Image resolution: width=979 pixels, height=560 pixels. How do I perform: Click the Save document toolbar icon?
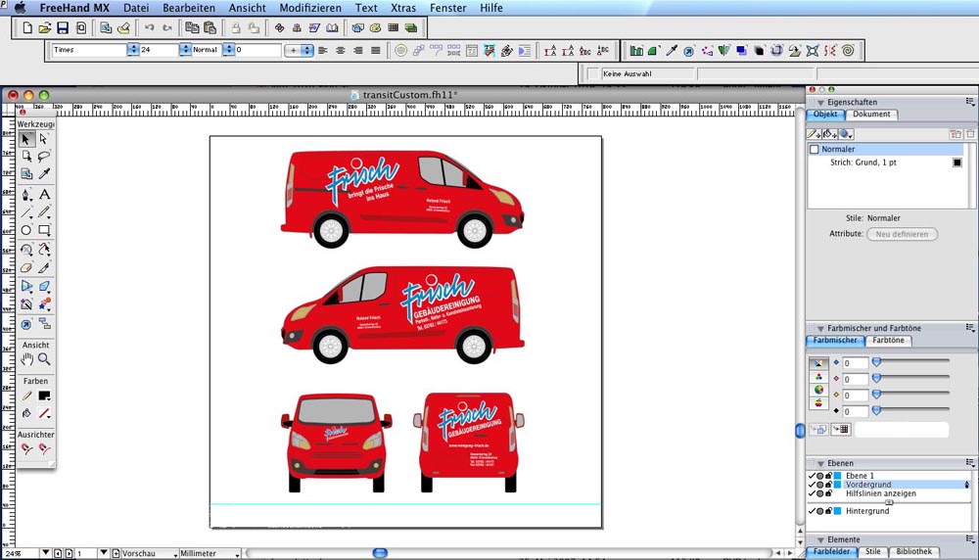pos(63,28)
